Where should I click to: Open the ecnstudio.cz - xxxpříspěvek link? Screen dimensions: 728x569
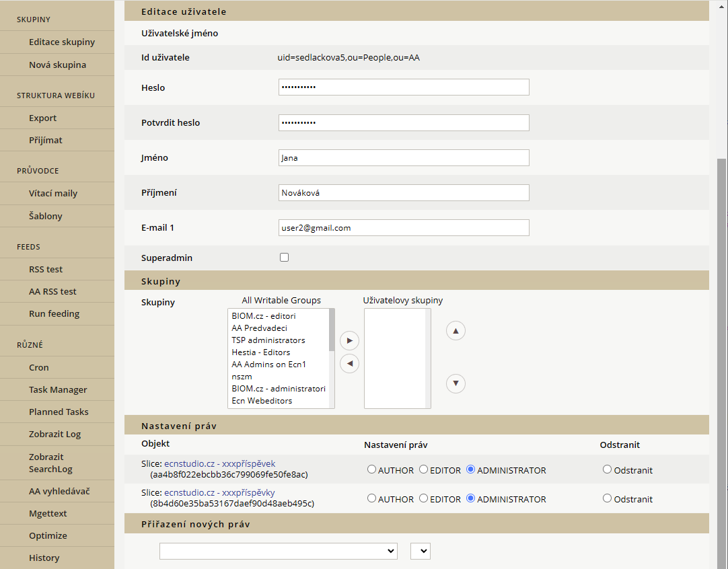coord(219,463)
